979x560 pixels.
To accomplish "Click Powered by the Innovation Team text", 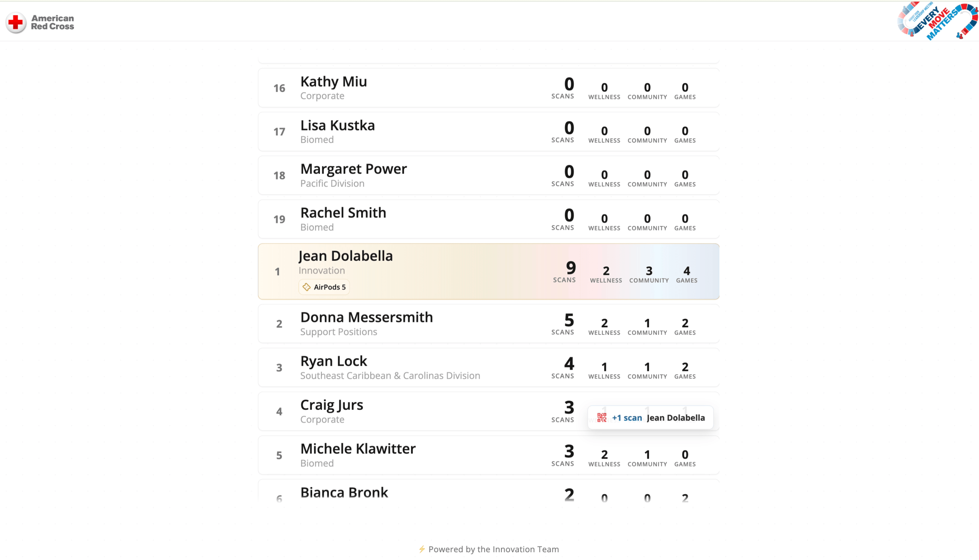I will (494, 550).
